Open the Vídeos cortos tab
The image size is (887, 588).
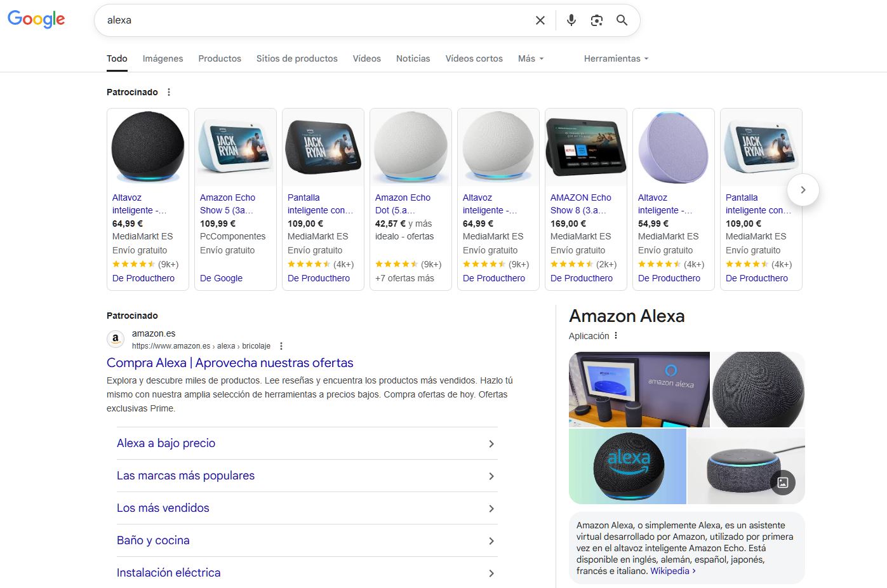pyautogui.click(x=474, y=58)
